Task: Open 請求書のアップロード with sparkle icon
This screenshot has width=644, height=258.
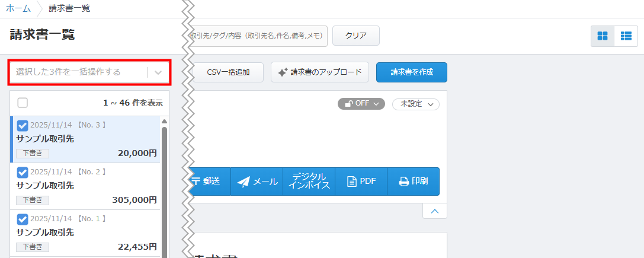Action: click(320, 72)
